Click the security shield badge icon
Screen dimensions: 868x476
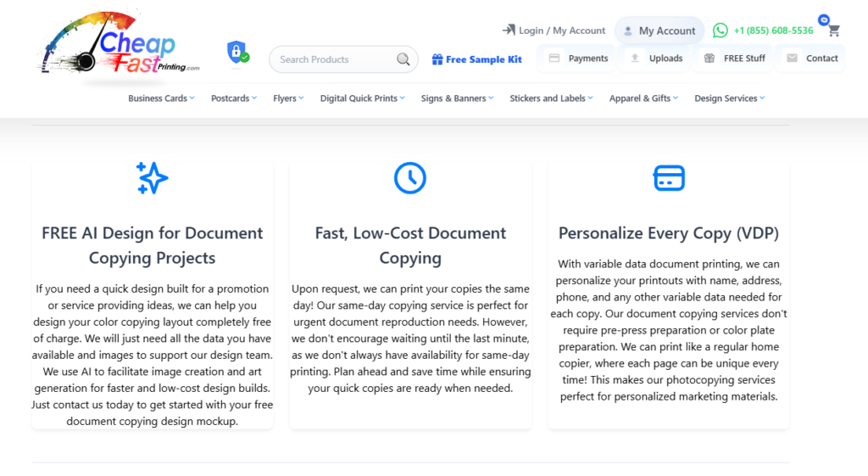point(237,53)
